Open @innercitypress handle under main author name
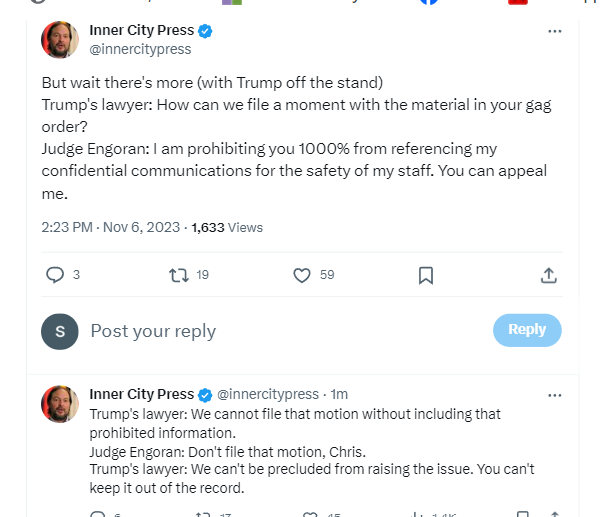This screenshot has width=605, height=517. click(x=140, y=49)
